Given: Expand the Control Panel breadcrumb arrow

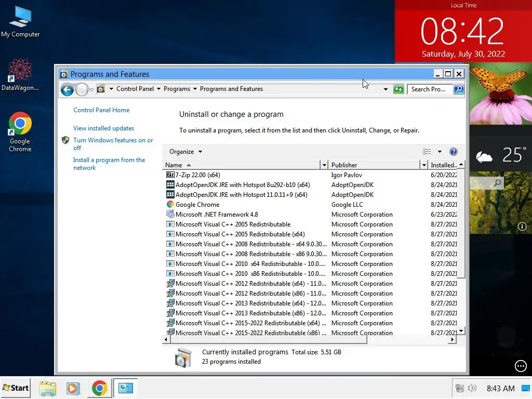Looking at the screenshot, I should coord(158,89).
